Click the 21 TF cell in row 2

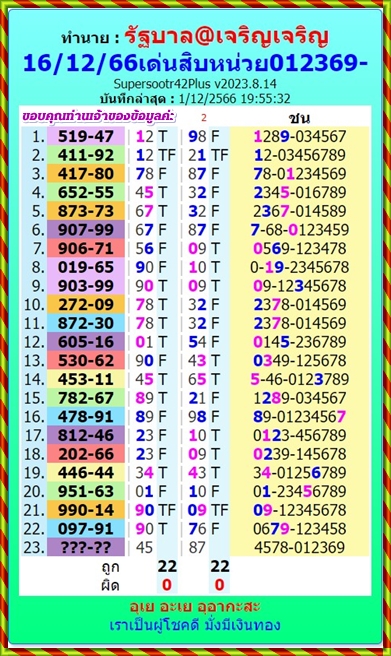(x=208, y=155)
